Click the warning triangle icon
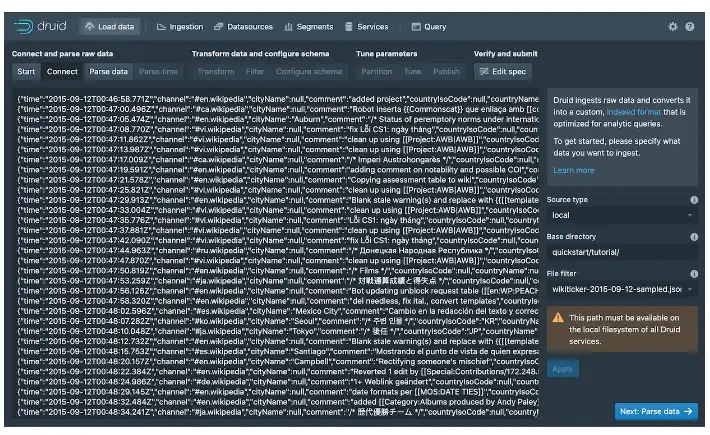Viewport: 710px width, 435px height. tap(558, 318)
